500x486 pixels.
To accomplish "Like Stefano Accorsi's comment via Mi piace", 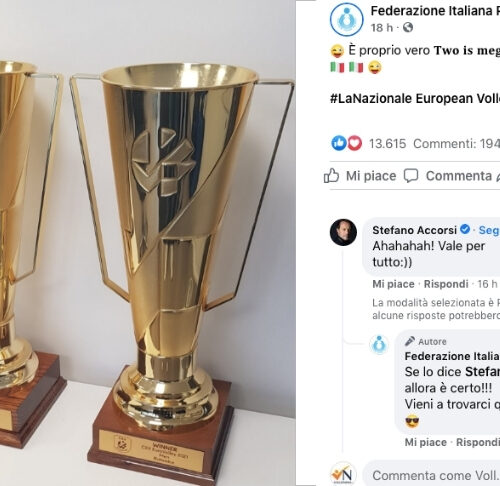I will coord(393,284).
